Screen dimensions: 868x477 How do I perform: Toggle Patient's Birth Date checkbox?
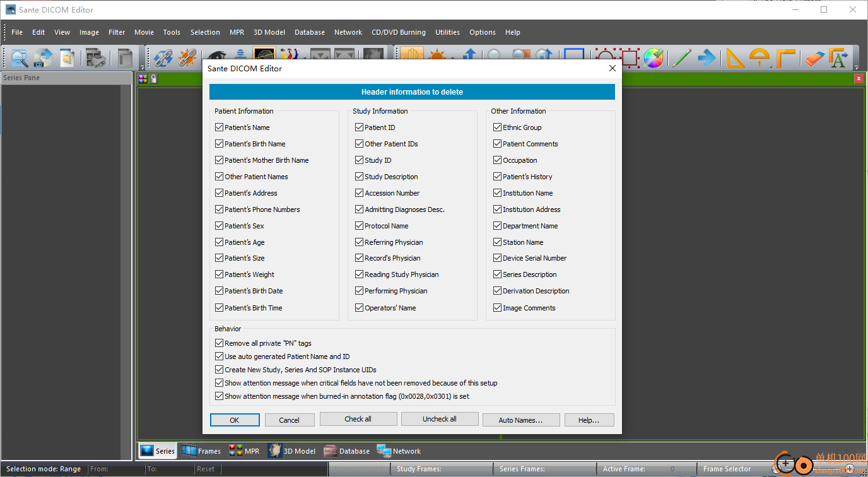tap(220, 291)
